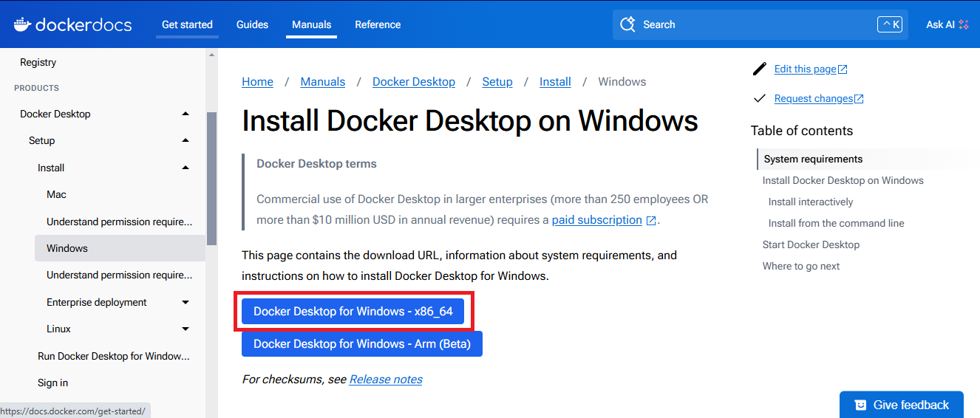Go to Docker Desktop breadcrumb
This screenshot has height=418, width=980.
click(x=414, y=82)
